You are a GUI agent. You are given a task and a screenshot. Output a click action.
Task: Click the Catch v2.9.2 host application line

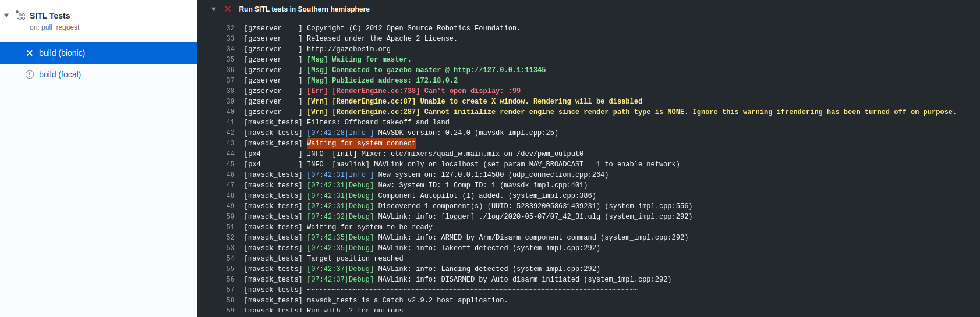407,300
